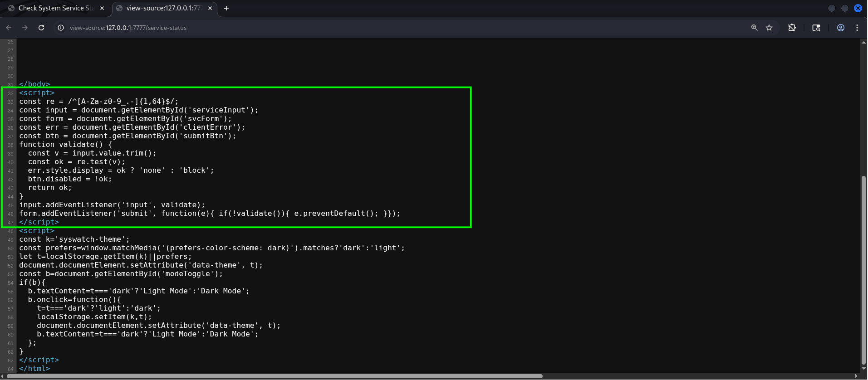The image size is (868, 380).
Task: Go back to the previous page
Action: point(9,28)
